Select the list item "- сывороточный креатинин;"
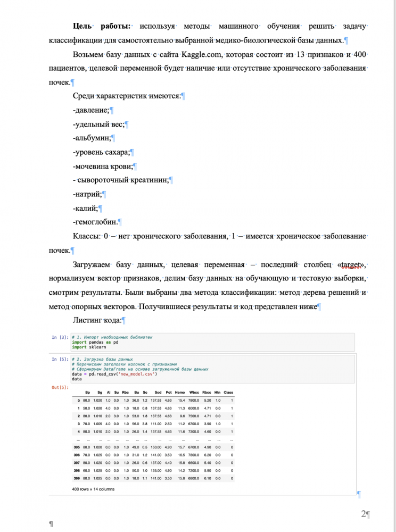Image resolution: width=396 pixels, height=532 pixels. tap(121, 180)
